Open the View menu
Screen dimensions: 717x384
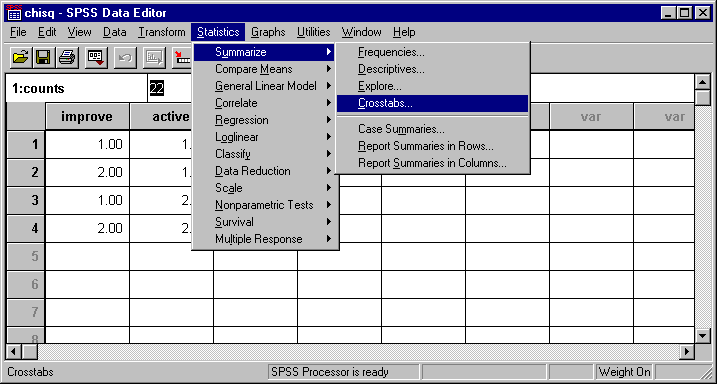click(x=80, y=32)
